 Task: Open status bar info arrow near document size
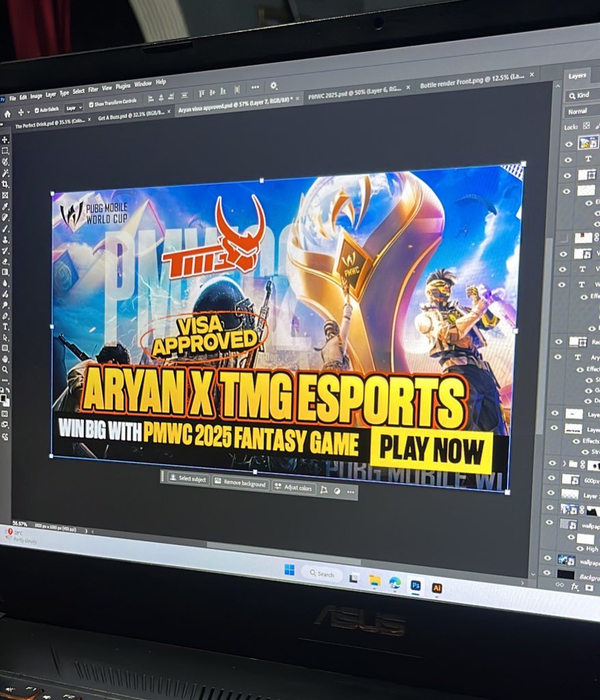(x=86, y=531)
